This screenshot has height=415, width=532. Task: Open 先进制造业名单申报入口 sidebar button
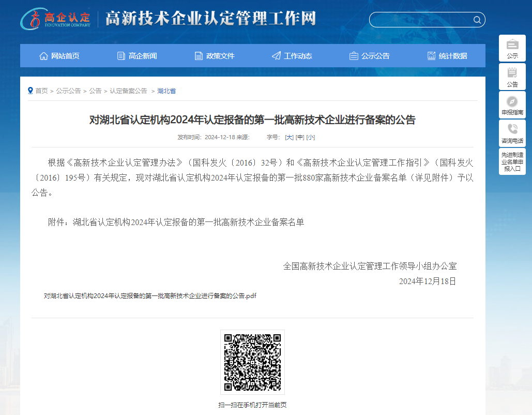click(512, 161)
